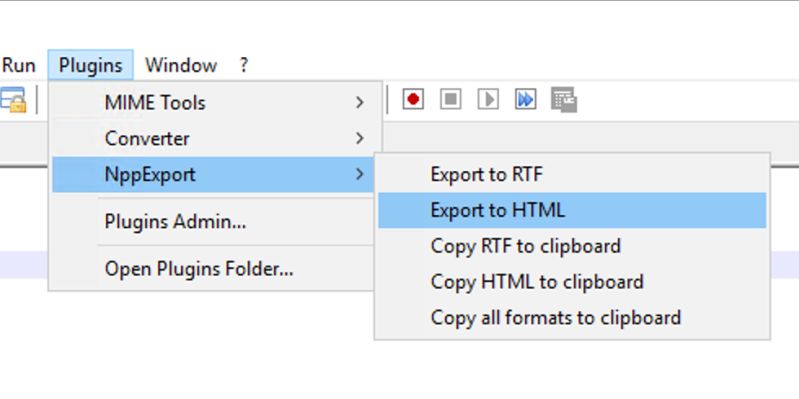
Task: Select Copy all formats to clipboard
Action: click(x=572, y=317)
